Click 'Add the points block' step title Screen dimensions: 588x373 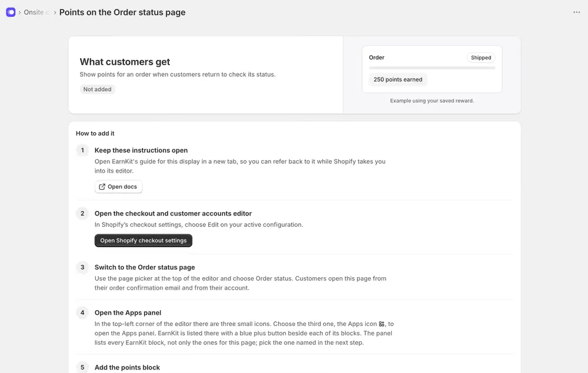(x=127, y=367)
